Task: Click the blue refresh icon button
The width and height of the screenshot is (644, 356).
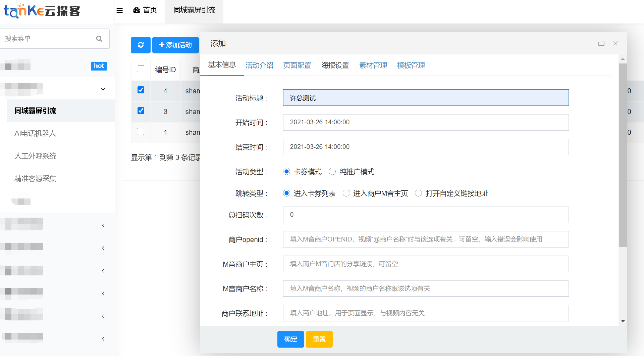Action: point(141,45)
